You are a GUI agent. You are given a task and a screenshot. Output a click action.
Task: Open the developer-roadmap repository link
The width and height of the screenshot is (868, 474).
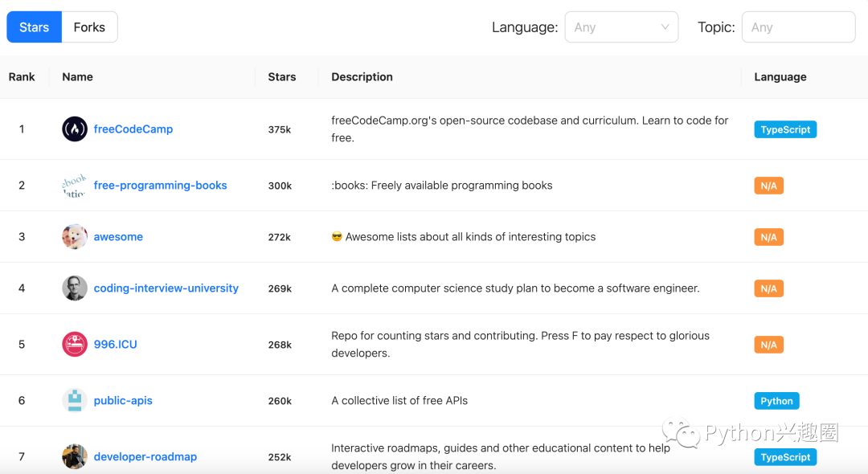145,457
